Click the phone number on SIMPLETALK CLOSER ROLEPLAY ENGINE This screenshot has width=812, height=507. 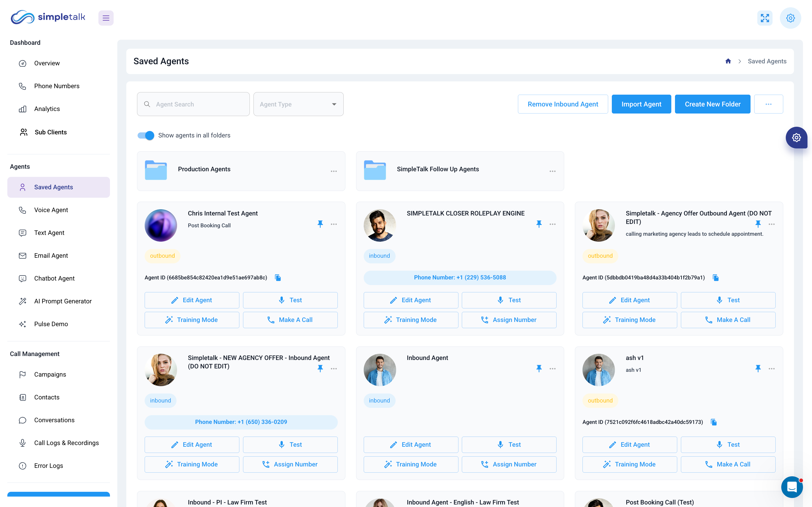pyautogui.click(x=460, y=277)
